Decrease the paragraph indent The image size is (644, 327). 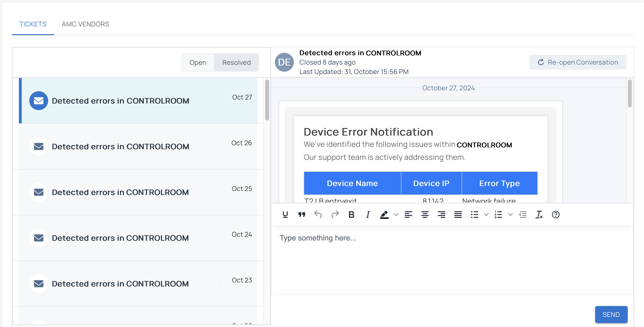coord(523,215)
